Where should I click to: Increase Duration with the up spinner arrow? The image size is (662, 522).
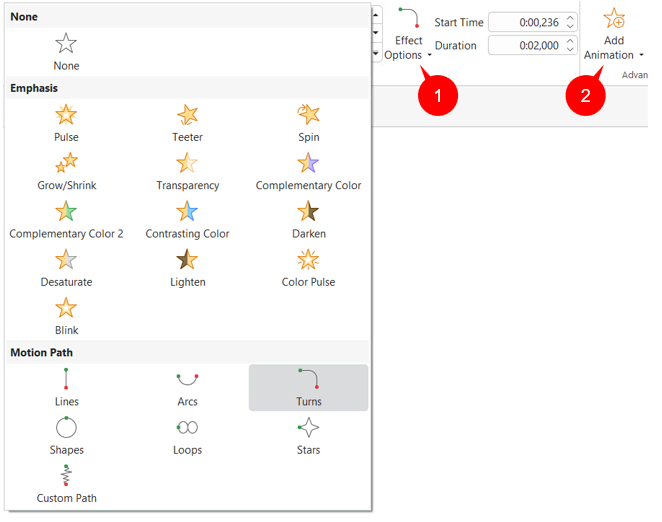570,41
